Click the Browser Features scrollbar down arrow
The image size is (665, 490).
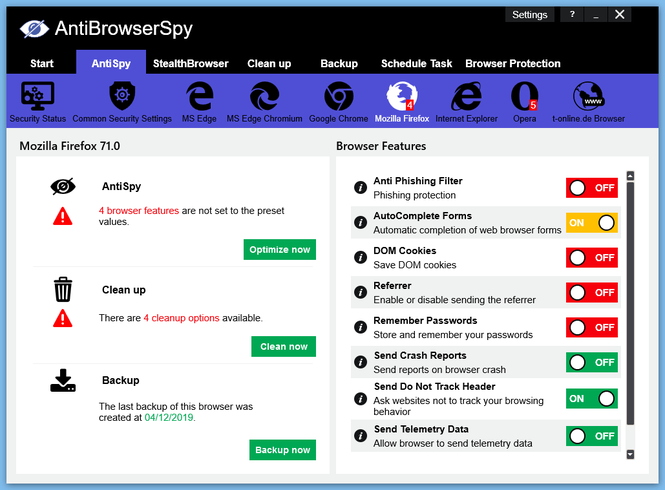click(630, 454)
